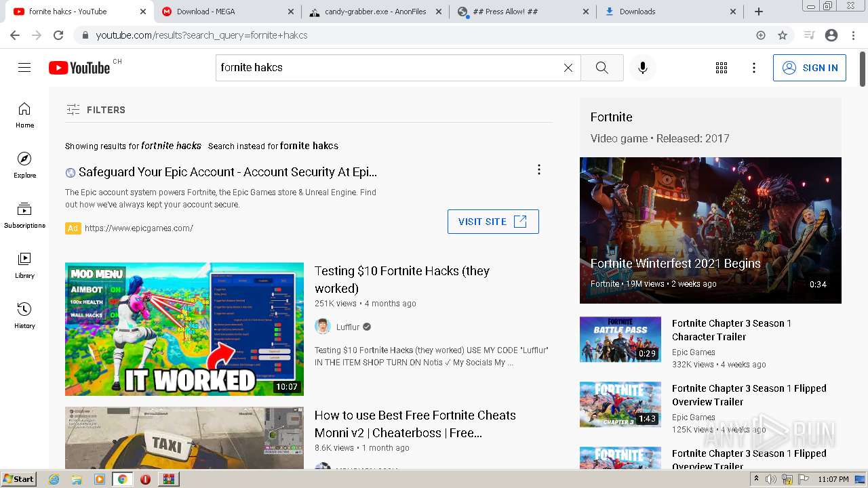Click the Chrome address bar URL
Viewport: 868px width, 488px height.
(x=201, y=35)
